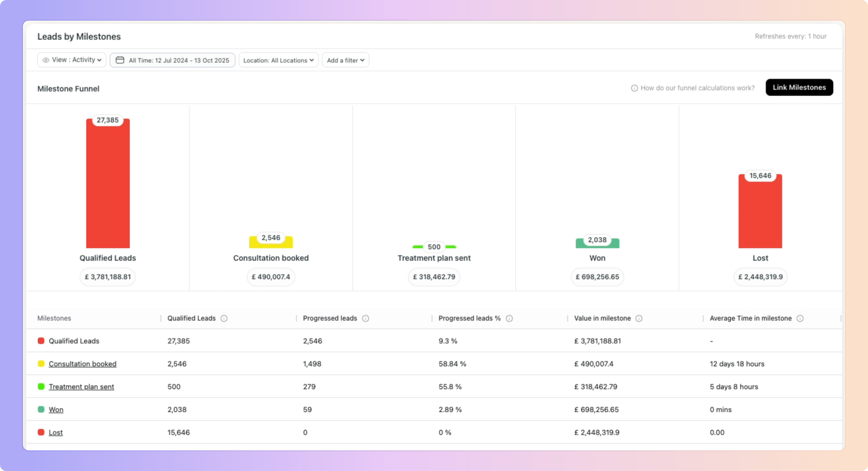The width and height of the screenshot is (868, 471).
Task: Click the info icon next to Progressed leads %
Action: pyautogui.click(x=509, y=318)
